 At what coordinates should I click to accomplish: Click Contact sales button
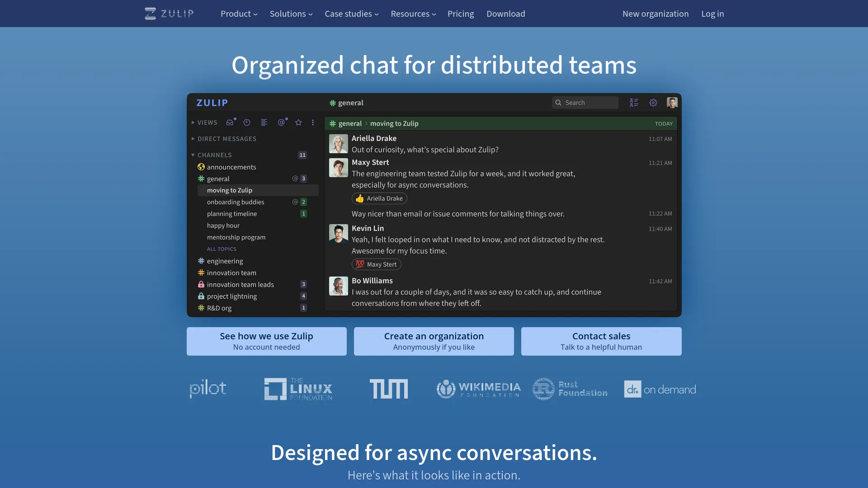point(601,342)
